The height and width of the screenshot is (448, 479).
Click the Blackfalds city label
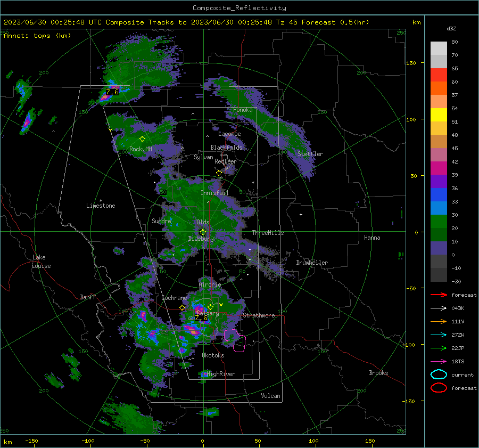pos(226,148)
